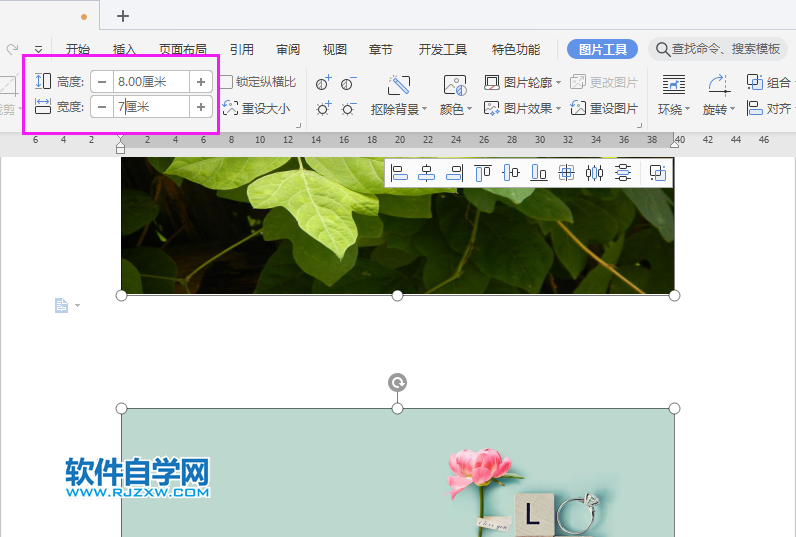Switch to the 章节 tab
796x537 pixels.
point(381,49)
